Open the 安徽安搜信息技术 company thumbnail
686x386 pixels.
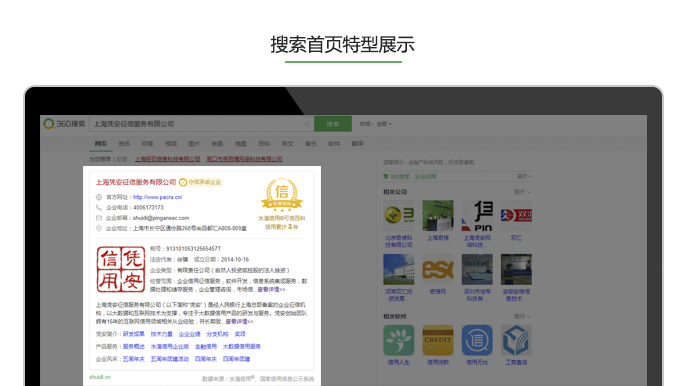click(x=516, y=269)
